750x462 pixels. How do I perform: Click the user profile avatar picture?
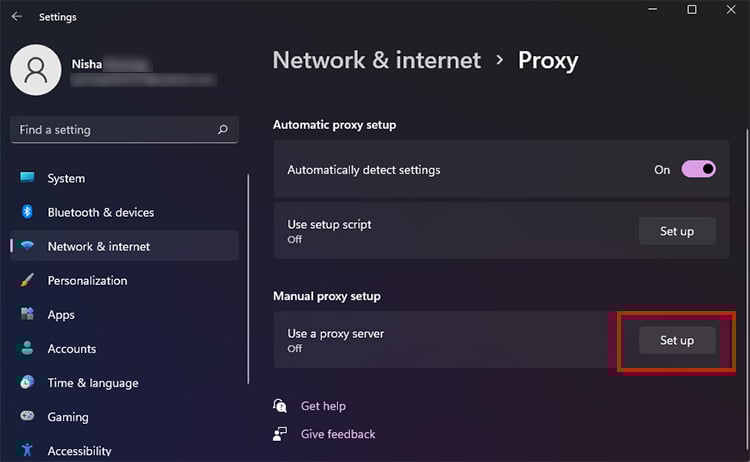pyautogui.click(x=36, y=70)
